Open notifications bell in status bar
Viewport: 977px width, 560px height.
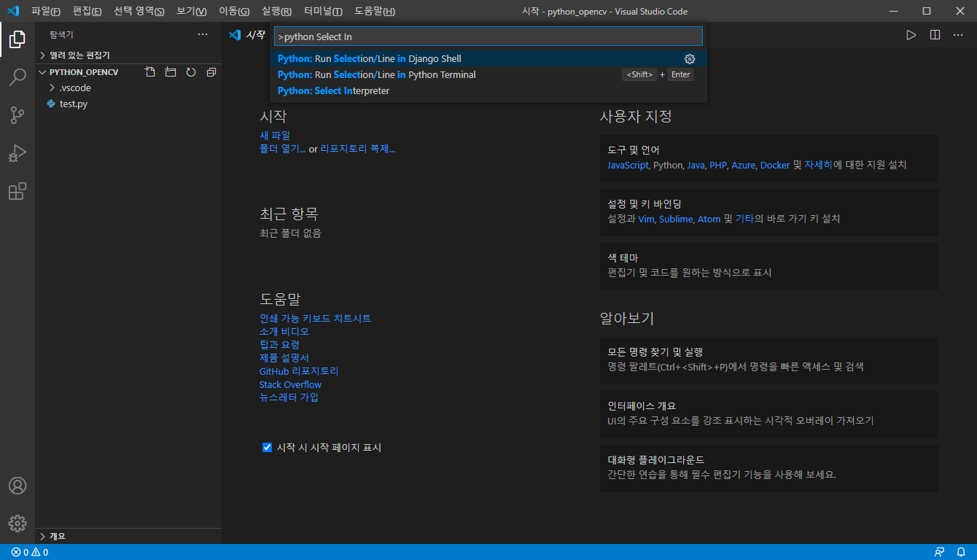click(961, 552)
